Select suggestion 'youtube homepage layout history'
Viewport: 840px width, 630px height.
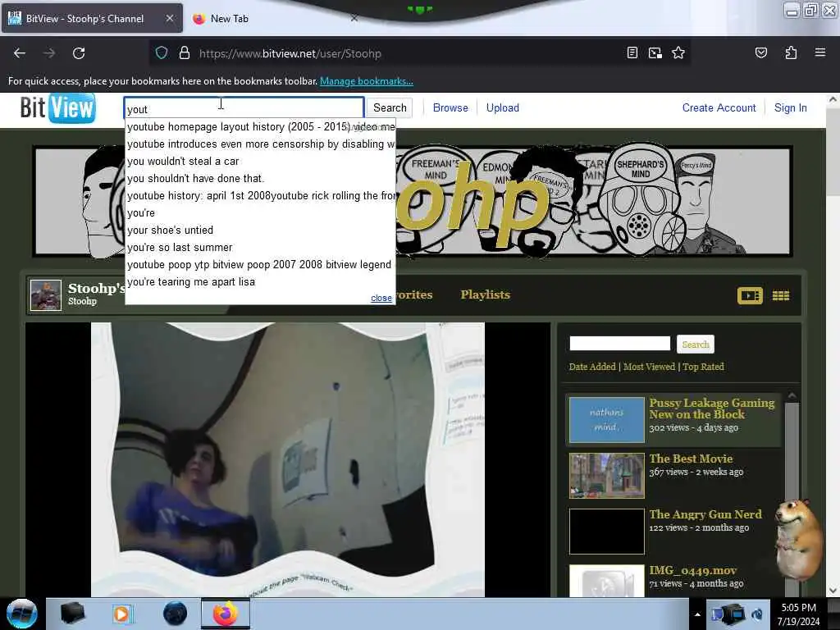pyautogui.click(x=260, y=127)
